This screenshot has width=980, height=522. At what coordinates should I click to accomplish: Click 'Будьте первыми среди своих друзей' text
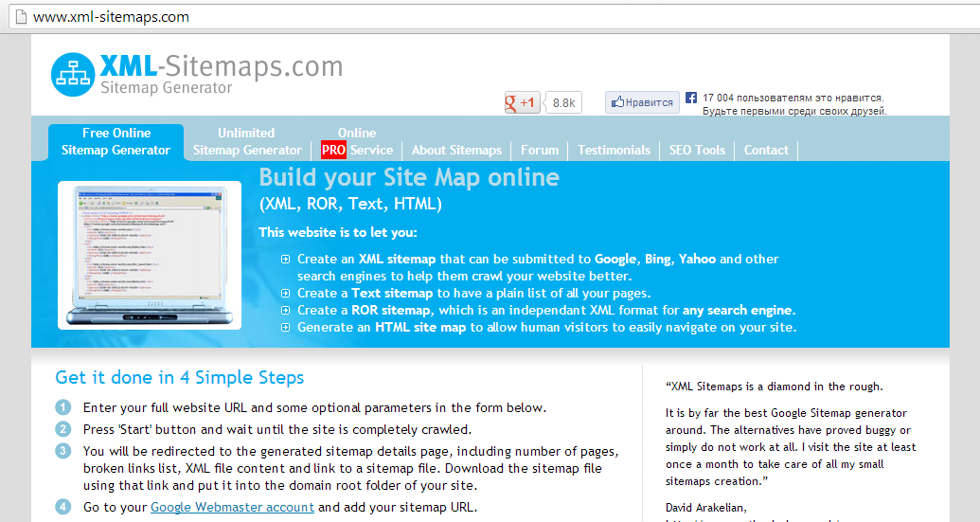pyautogui.click(x=794, y=111)
